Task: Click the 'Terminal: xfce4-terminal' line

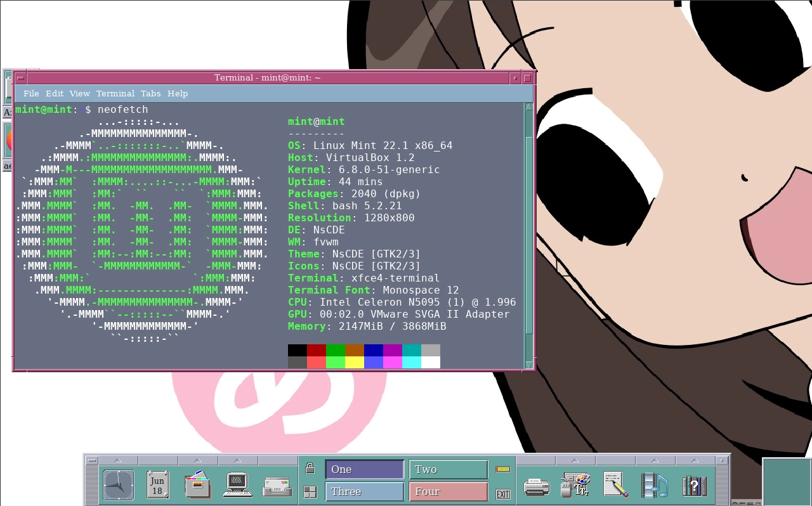Action: [364, 278]
